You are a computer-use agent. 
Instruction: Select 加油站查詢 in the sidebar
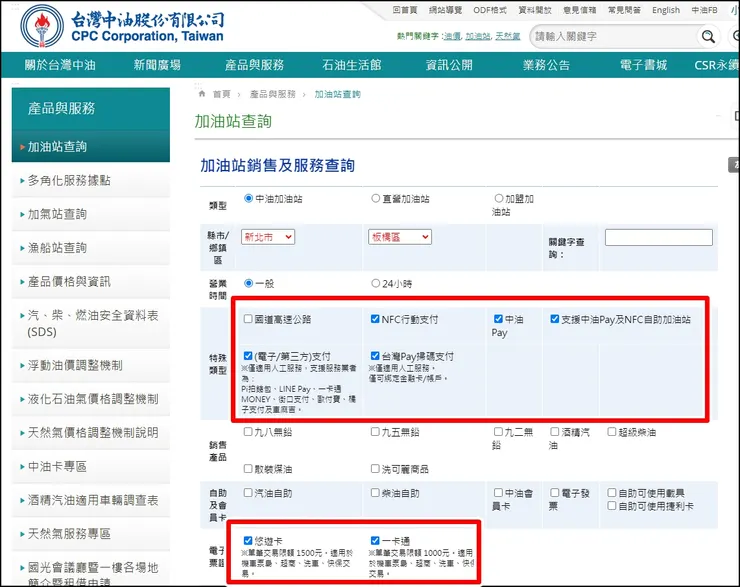pos(91,147)
